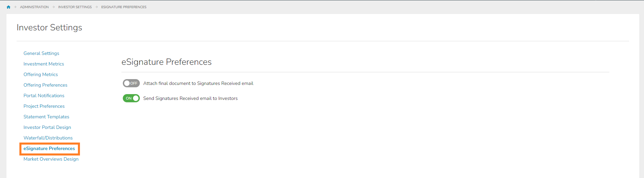
Task: Go to Portal Notifications settings
Action: tap(44, 95)
